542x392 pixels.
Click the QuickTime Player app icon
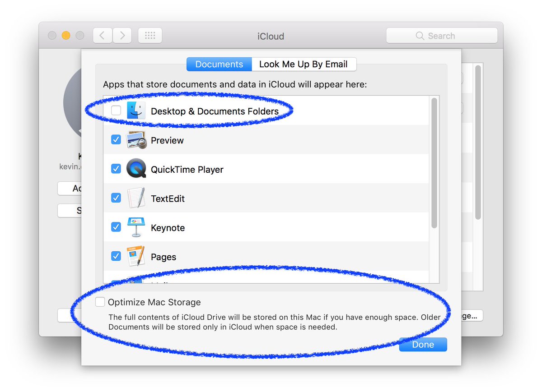pos(136,169)
